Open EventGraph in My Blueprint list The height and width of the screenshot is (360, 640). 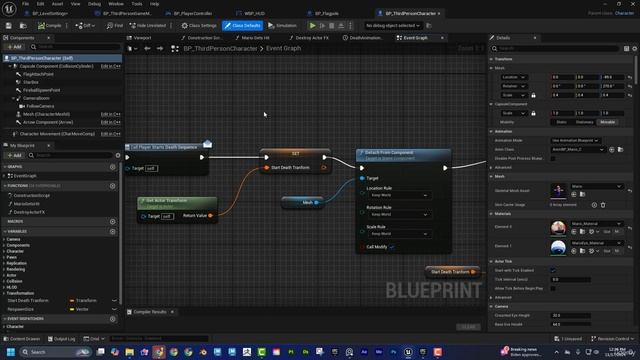coord(25,176)
